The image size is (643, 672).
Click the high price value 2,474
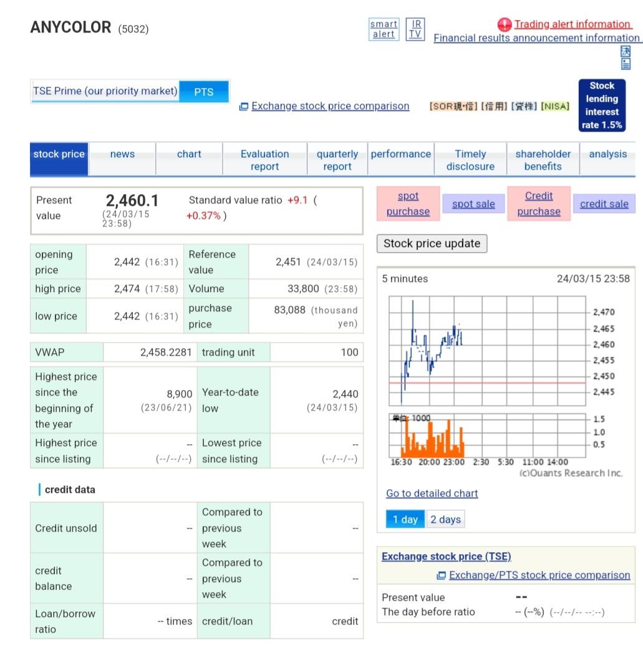coord(127,289)
